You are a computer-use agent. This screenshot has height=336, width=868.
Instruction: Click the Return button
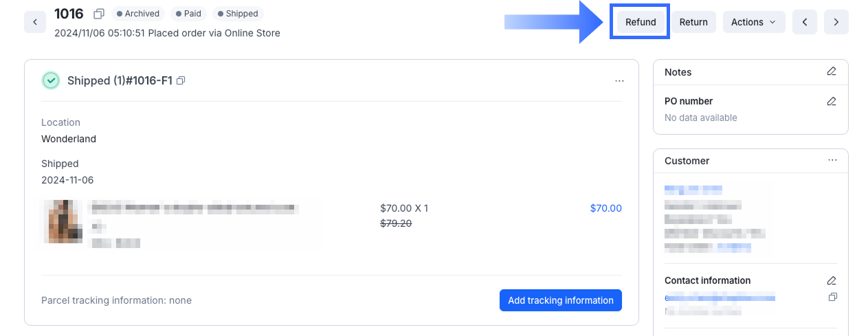tap(693, 22)
